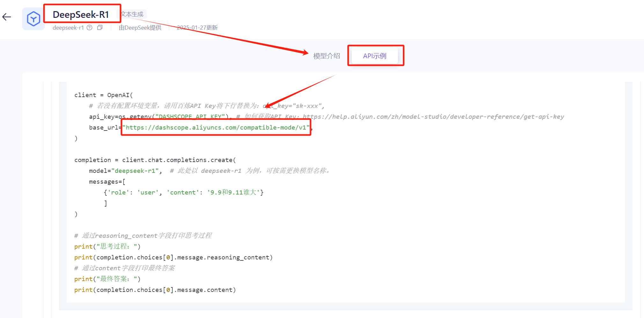Click the 通过content字段打印最终答案 comment
The width and height of the screenshot is (644, 318).
(x=125, y=268)
